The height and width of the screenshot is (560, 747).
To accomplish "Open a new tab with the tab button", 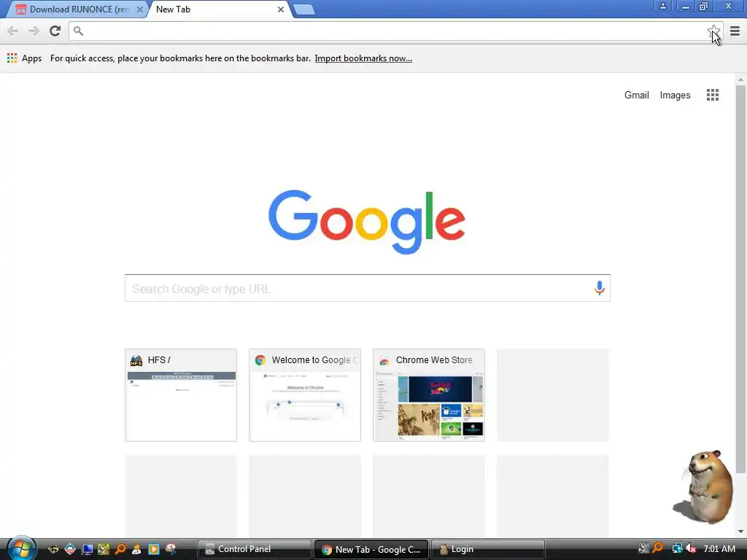I will pyautogui.click(x=303, y=9).
